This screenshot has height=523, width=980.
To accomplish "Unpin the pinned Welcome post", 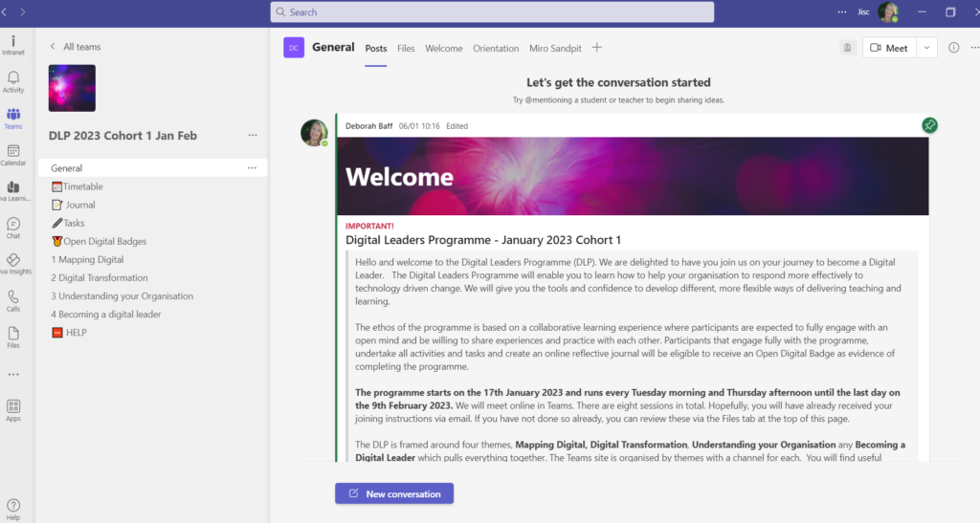I will click(x=929, y=125).
